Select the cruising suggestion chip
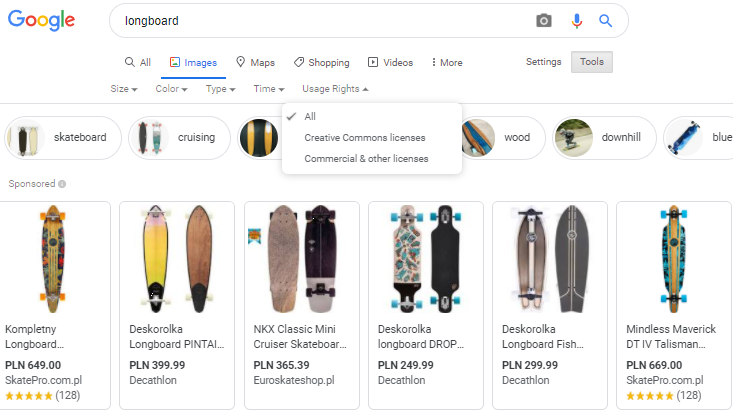This screenshot has height=418, width=733. pos(180,137)
